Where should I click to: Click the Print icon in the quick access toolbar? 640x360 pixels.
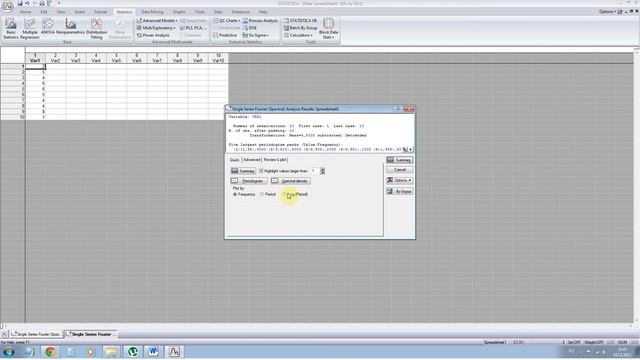[42, 3]
